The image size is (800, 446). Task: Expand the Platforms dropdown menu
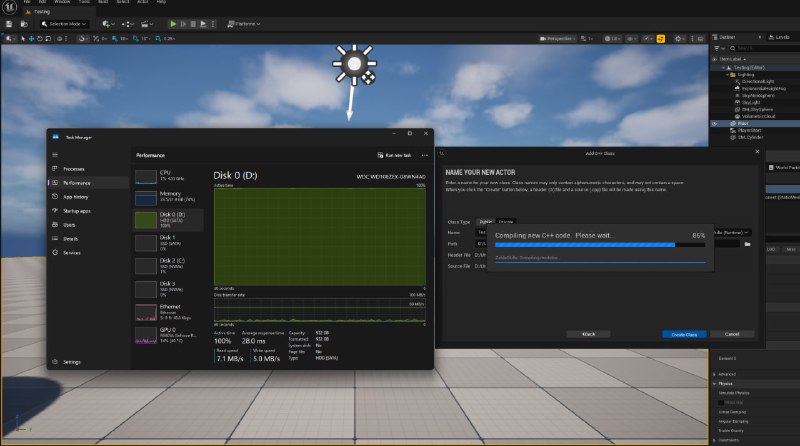click(244, 24)
